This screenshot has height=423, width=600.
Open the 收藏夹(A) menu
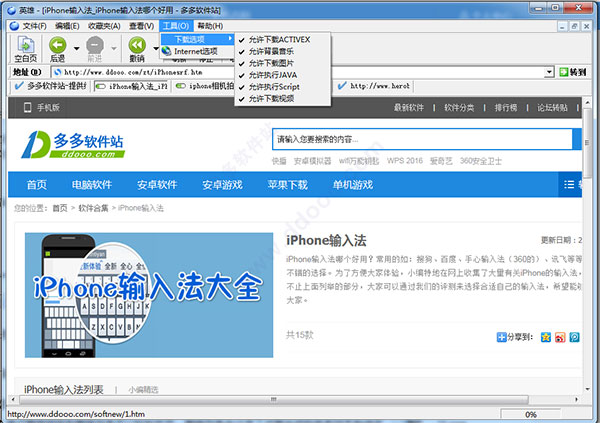(104, 26)
